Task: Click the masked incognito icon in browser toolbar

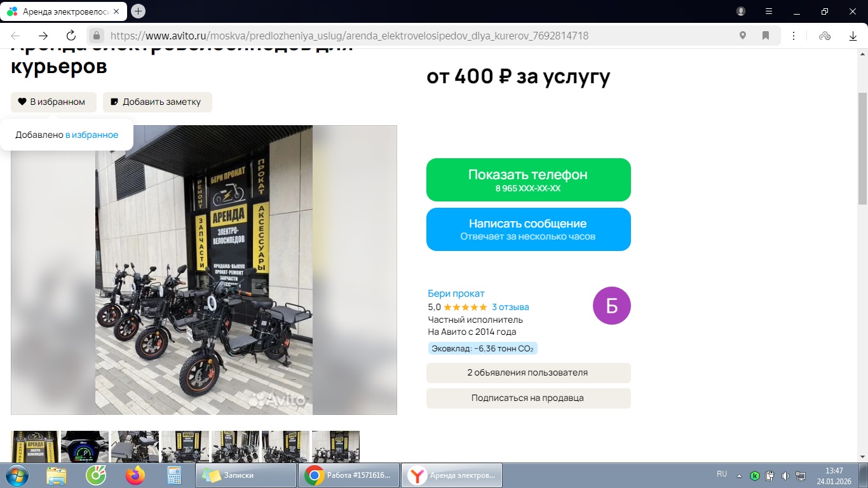Action: 825,36
